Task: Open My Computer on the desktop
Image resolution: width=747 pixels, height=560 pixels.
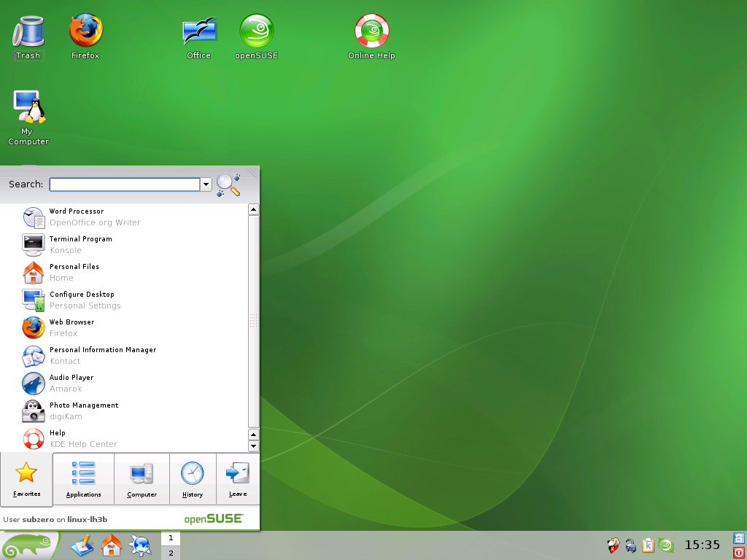Action: pyautogui.click(x=28, y=117)
